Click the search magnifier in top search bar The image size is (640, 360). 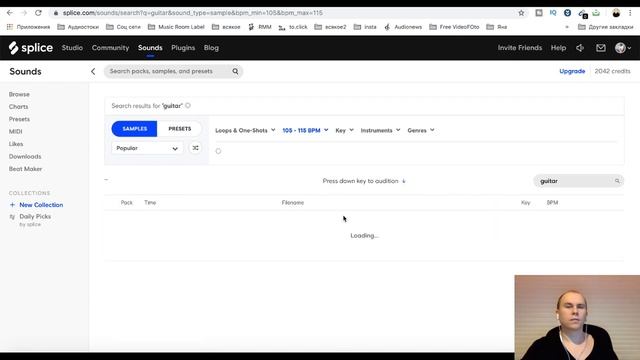(236, 71)
